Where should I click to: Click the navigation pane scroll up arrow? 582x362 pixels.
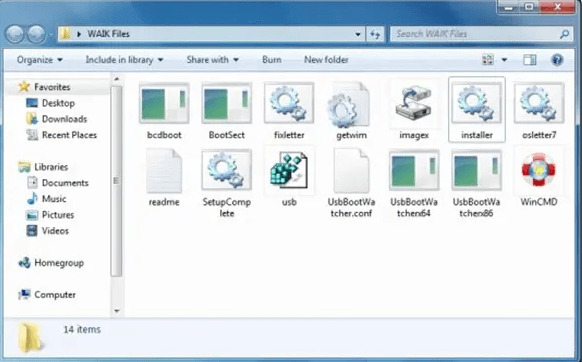(117, 79)
